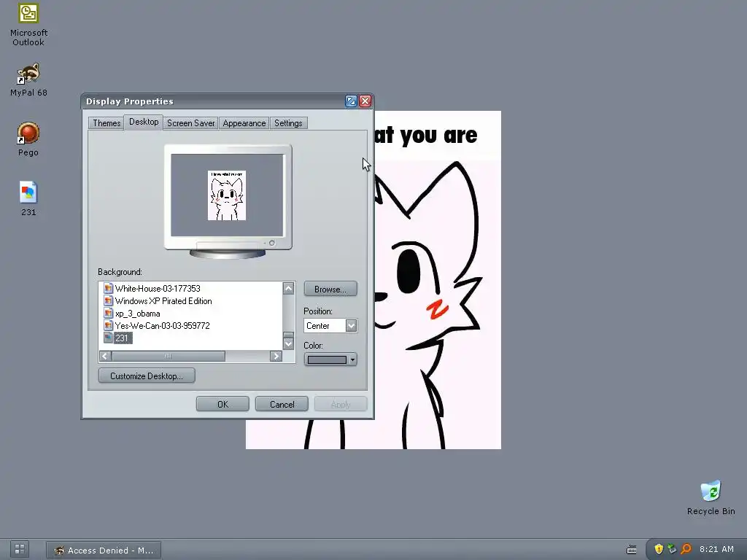747x560 pixels.
Task: Click the icon beside the 231 background entry
Action: tap(108, 338)
